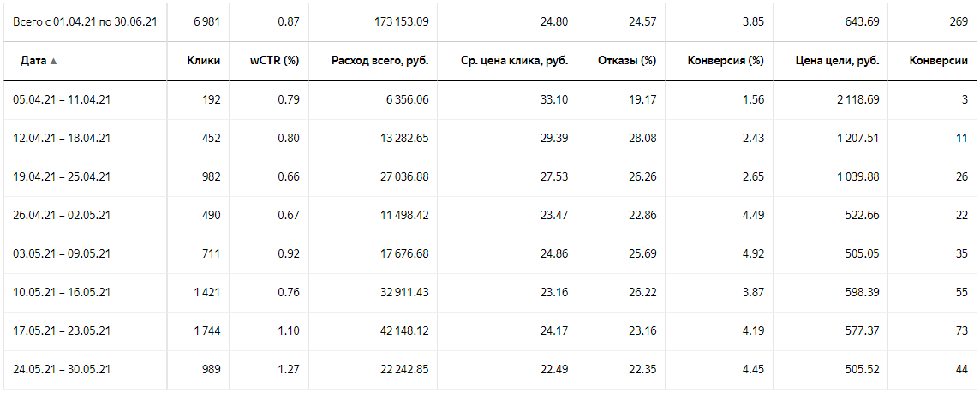Image resolution: width=980 pixels, height=393 pixels.
Task: Click the sort arrow next to Дата
Action: pyautogui.click(x=53, y=62)
